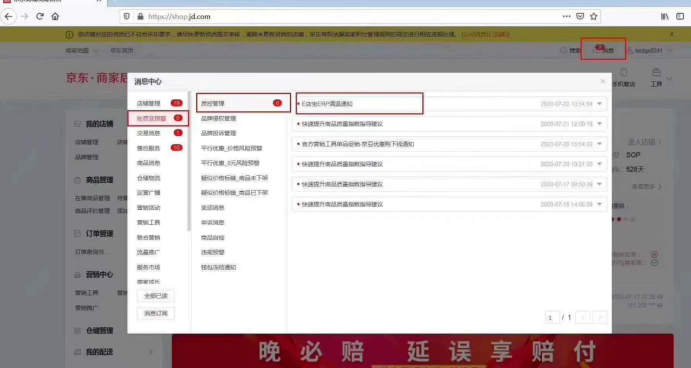Screen dimensions: 691x368
Task: Click the 消息订阅 button
Action: pyautogui.click(x=156, y=313)
